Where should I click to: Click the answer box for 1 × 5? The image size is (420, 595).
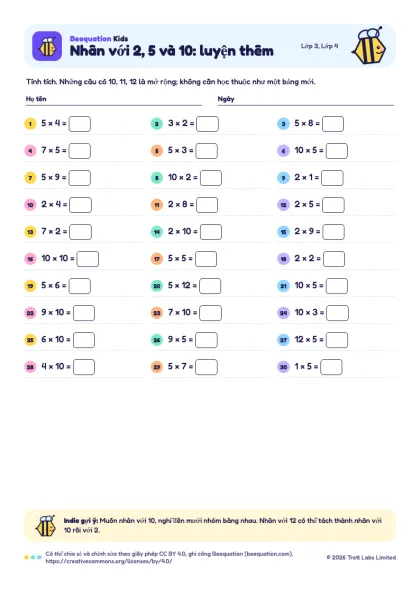pos(331,367)
